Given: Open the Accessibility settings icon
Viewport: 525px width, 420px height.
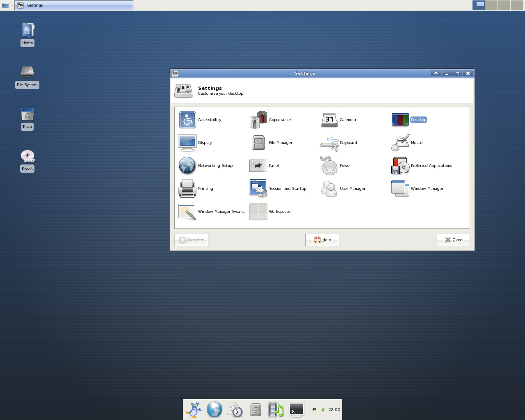Looking at the screenshot, I should point(187,120).
